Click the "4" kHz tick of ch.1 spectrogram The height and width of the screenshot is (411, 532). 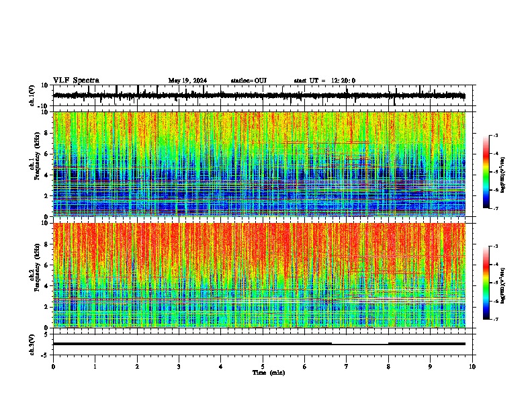[47, 175]
